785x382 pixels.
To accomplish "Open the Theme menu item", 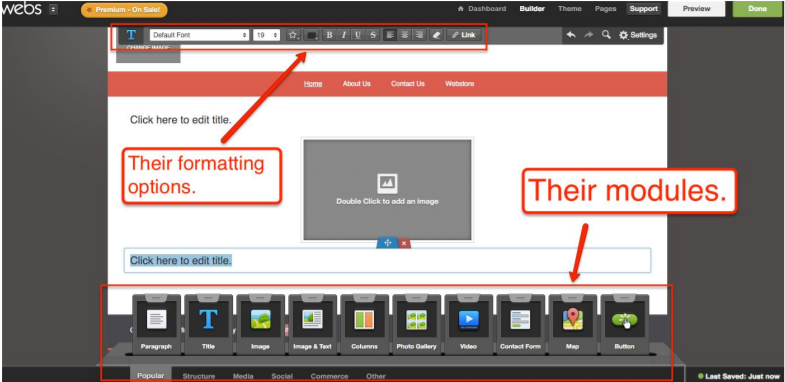I will (570, 9).
